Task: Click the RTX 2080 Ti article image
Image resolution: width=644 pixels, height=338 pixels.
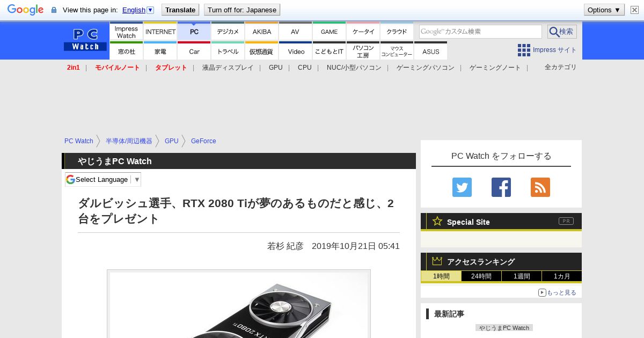Action: click(239, 304)
